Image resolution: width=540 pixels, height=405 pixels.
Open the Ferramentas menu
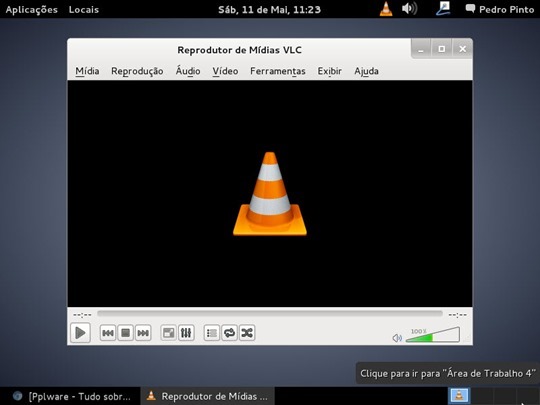point(278,71)
